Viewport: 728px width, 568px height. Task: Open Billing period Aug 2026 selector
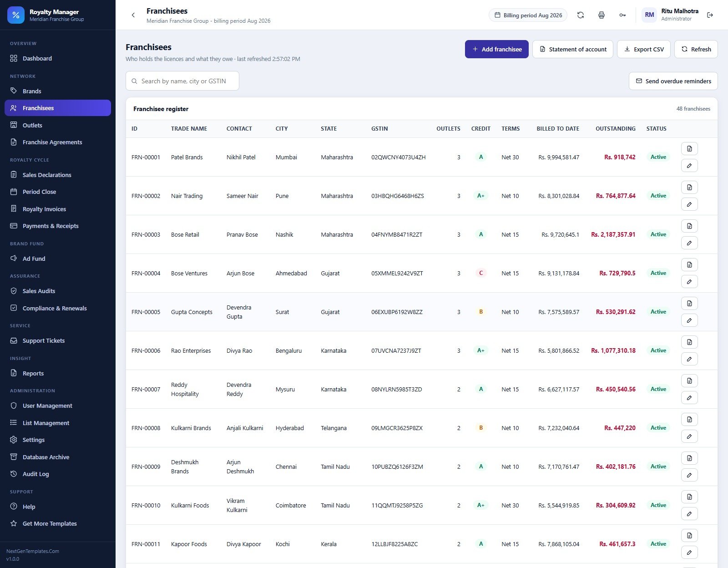click(528, 15)
